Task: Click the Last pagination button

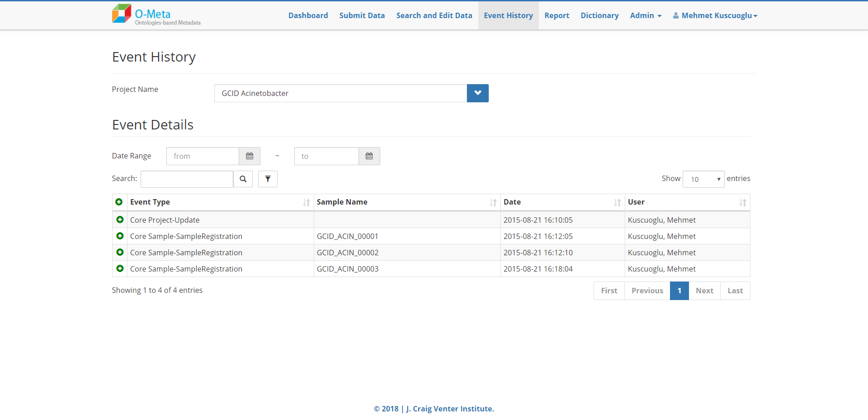Action: [736, 291]
